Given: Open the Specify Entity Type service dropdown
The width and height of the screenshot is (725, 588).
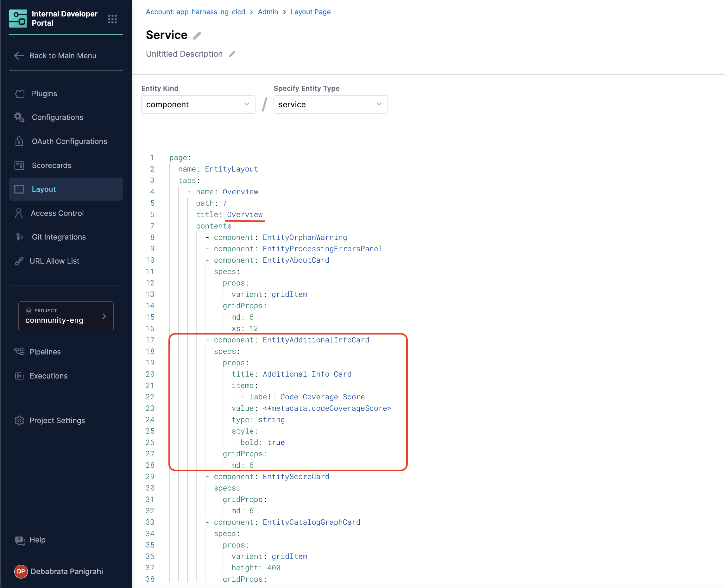Looking at the screenshot, I should [330, 104].
